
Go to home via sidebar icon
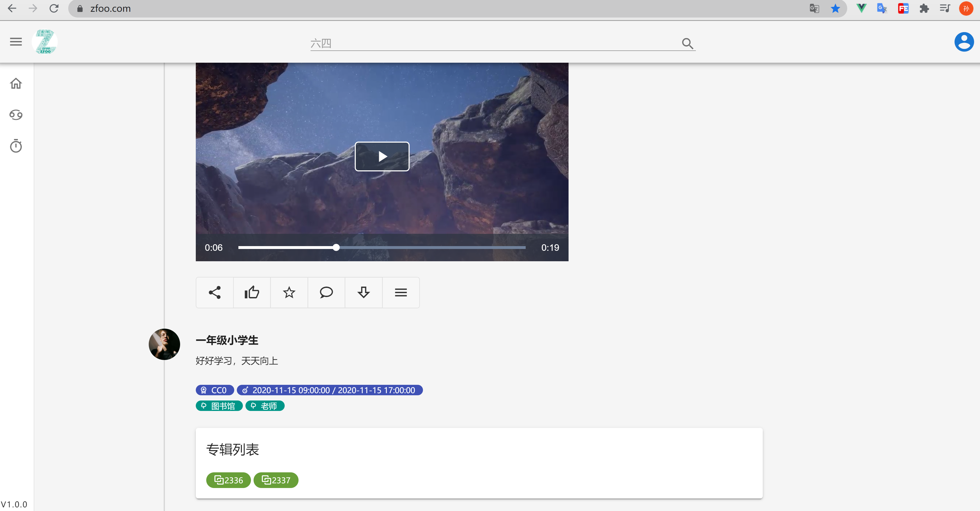[x=16, y=83]
